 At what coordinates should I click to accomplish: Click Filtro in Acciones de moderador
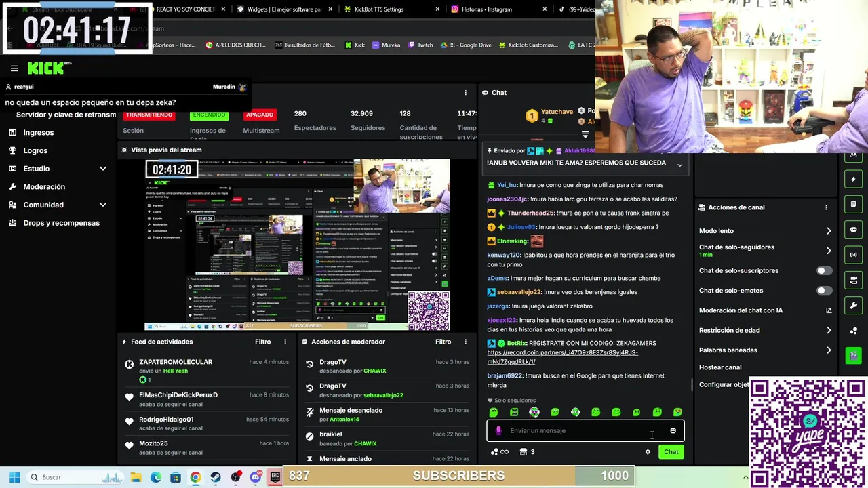(443, 342)
